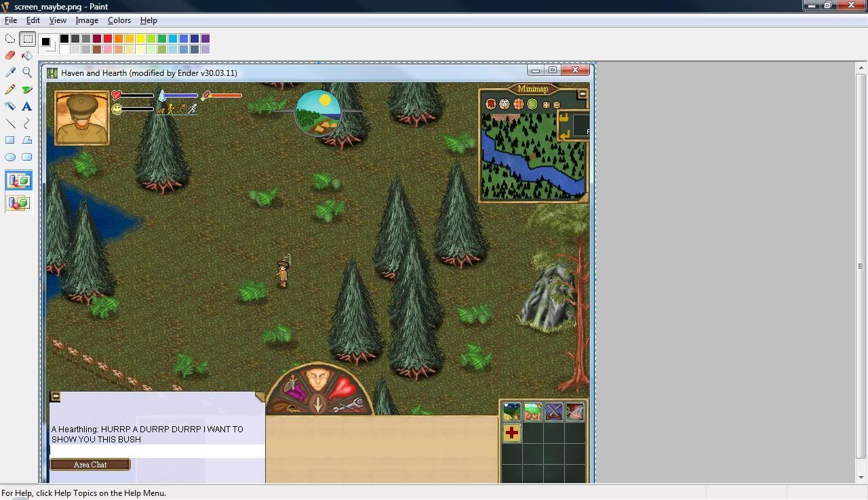
Task: Click the vertical scrollbar down arrow
Action: tap(861, 477)
